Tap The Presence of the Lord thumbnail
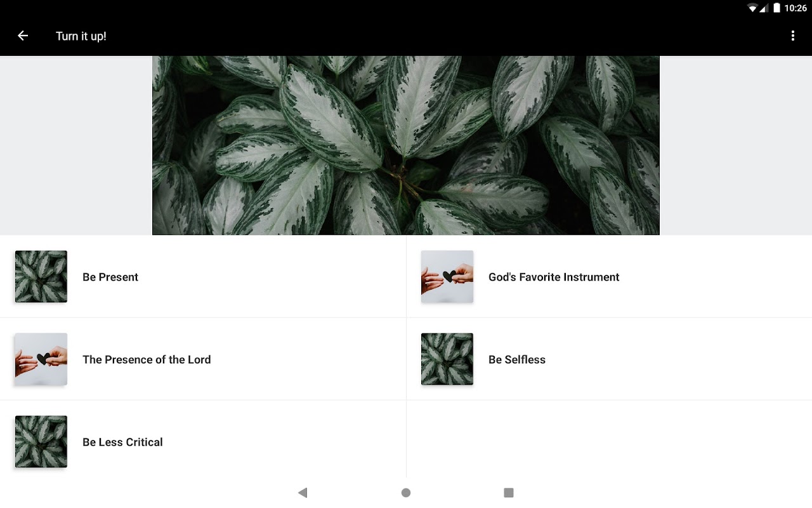 click(41, 359)
